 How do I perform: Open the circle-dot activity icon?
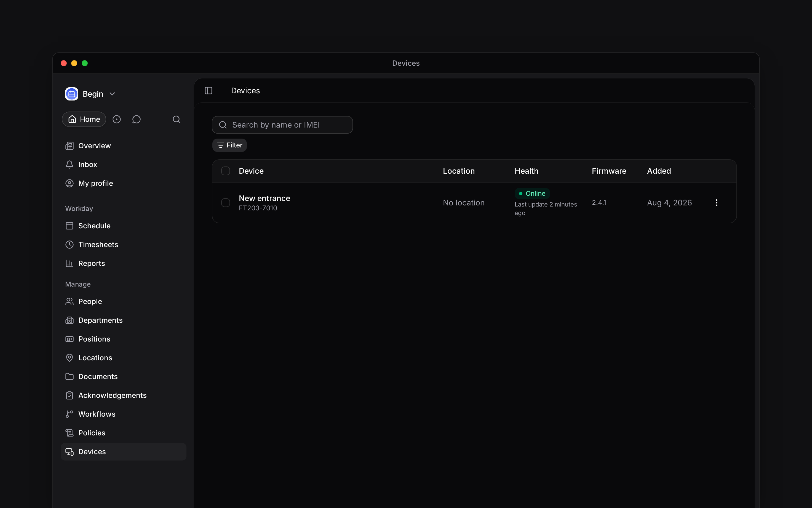click(x=117, y=119)
